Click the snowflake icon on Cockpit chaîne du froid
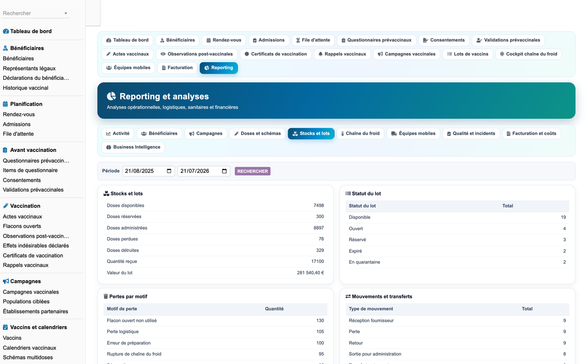 [x=502, y=54]
